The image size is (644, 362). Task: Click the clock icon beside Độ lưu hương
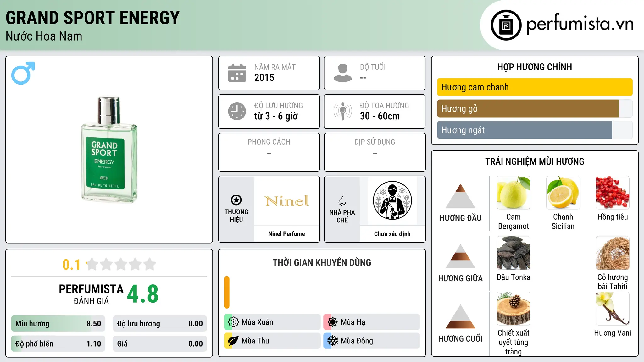point(237,111)
